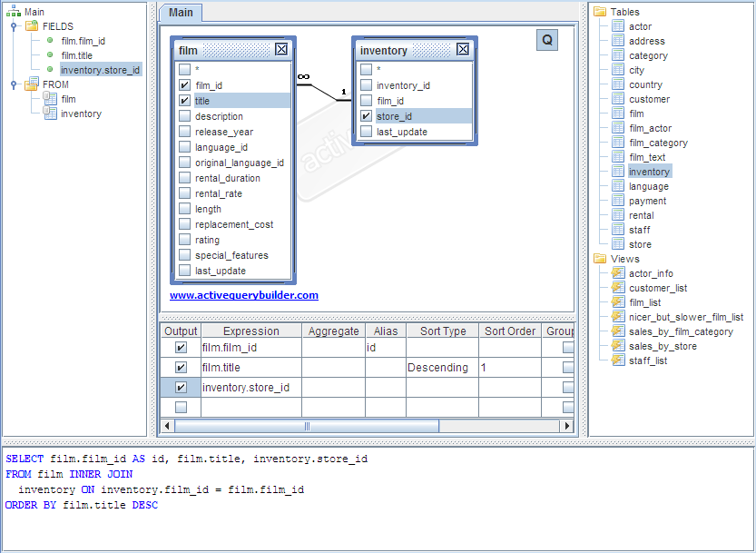Click the category table icon
The image size is (756, 553).
(x=618, y=55)
